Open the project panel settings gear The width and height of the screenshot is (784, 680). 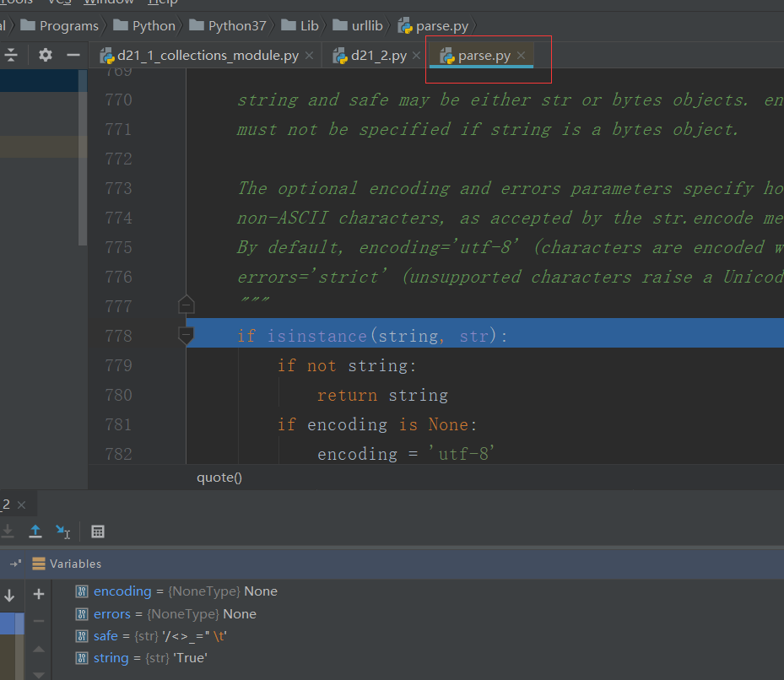point(46,55)
